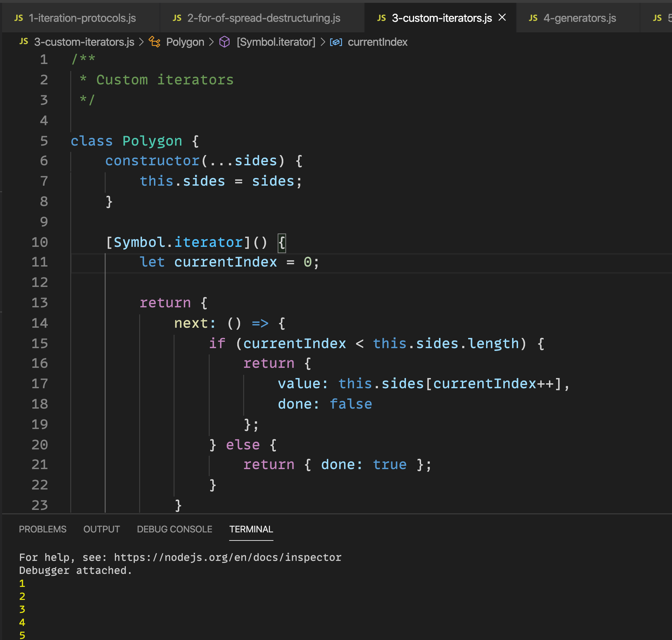The image size is (672, 640).
Task: Click JS icon on 2-for-of-spread-destructuring.js tab
Action: (177, 18)
